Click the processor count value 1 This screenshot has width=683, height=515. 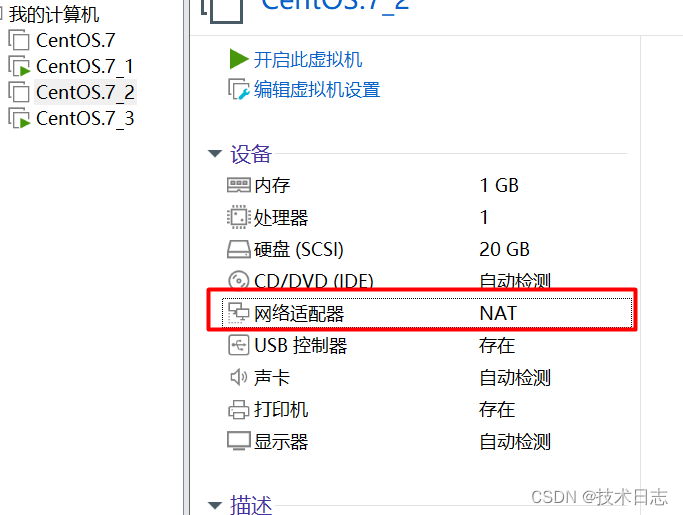[484, 217]
